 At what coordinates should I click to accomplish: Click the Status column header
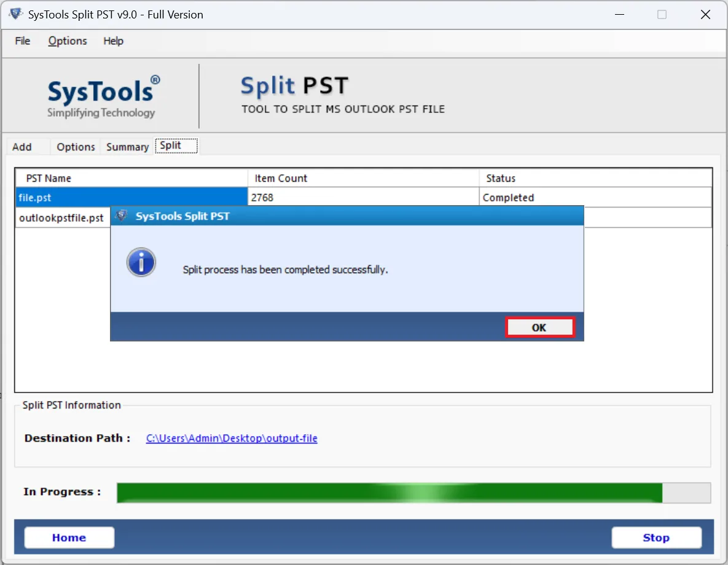pyautogui.click(x=595, y=178)
